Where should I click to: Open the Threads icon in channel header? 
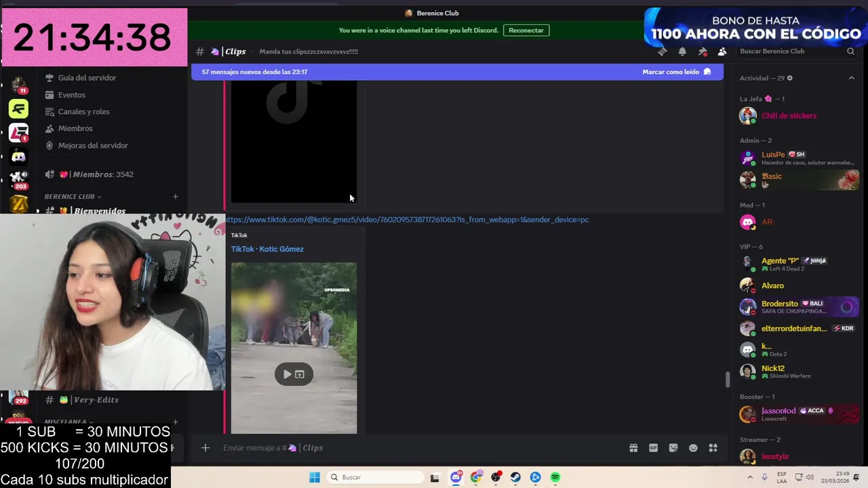663,52
